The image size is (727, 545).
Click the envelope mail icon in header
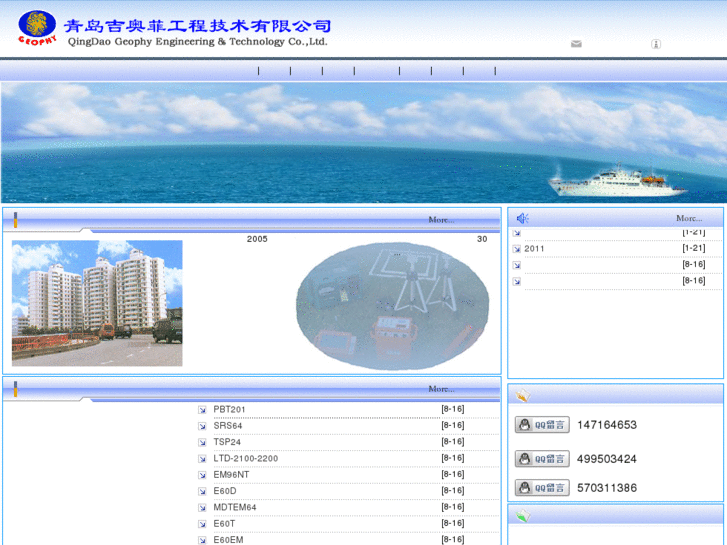576,44
